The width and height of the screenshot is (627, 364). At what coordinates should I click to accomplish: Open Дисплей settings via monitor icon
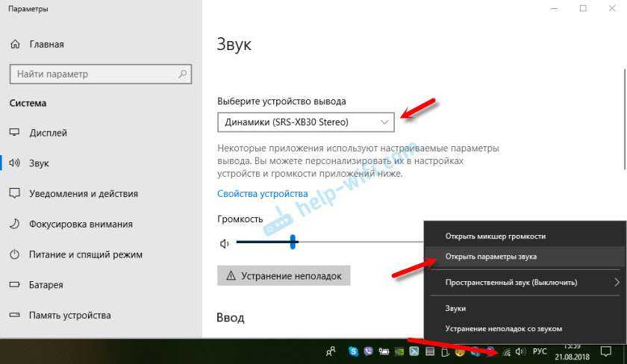(14, 133)
